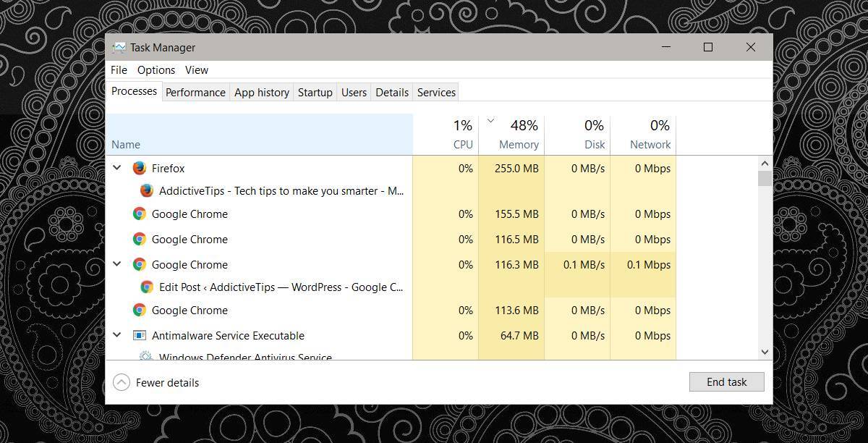Click the vertical scrollbar thumb

(x=765, y=179)
